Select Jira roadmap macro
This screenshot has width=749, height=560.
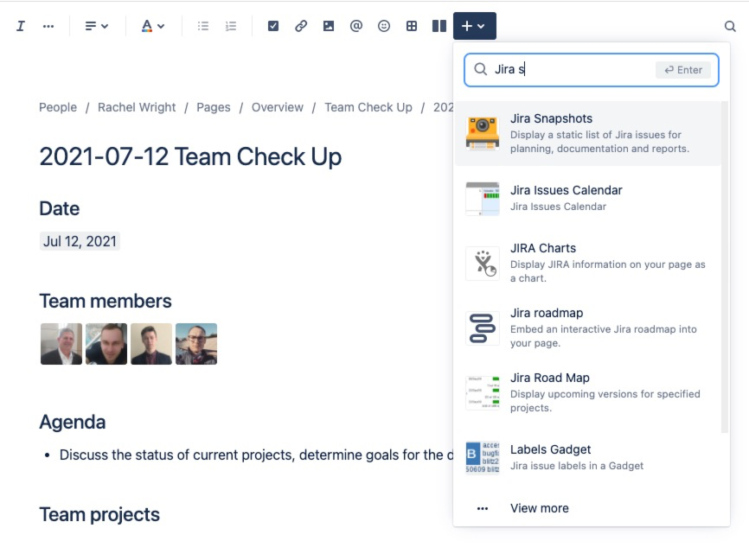[588, 328]
